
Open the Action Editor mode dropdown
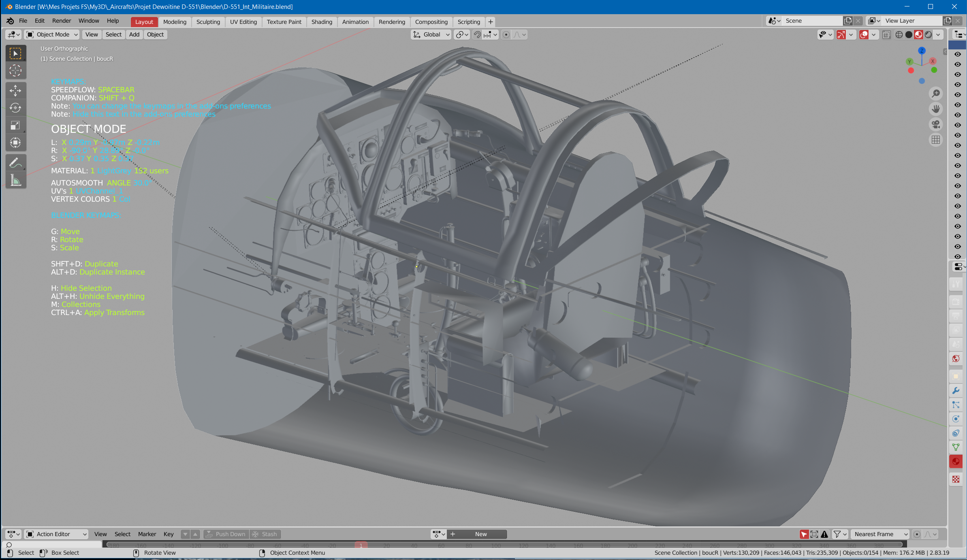(56, 534)
